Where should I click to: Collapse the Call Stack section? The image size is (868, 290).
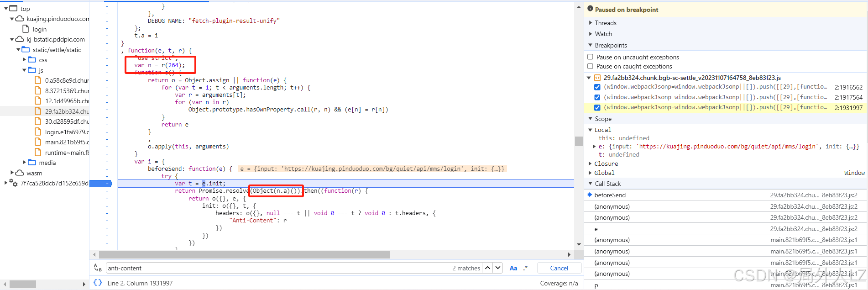click(591, 184)
